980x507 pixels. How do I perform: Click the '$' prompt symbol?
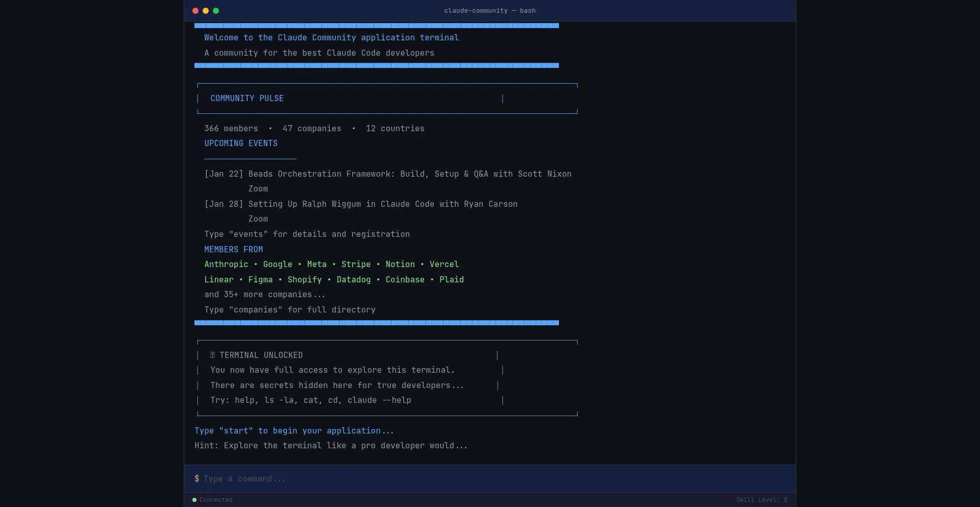coord(197,479)
